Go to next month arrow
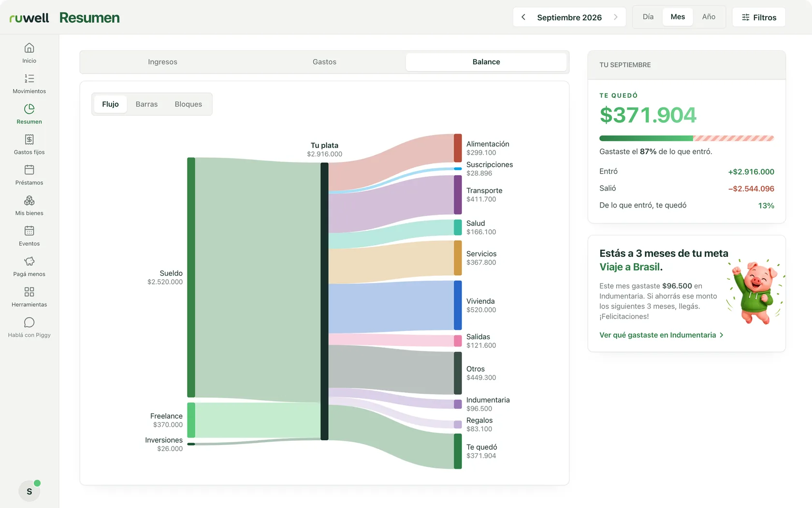This screenshot has width=812, height=508. (x=615, y=17)
